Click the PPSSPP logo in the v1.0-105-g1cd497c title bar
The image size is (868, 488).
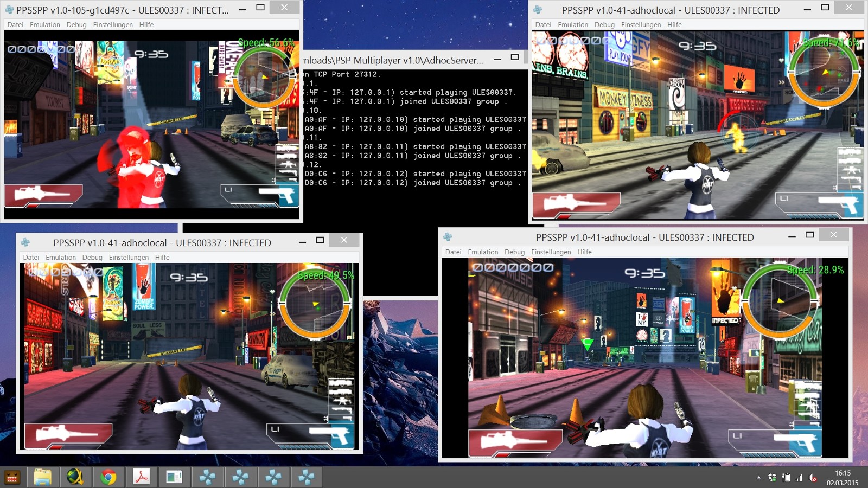pos(9,10)
